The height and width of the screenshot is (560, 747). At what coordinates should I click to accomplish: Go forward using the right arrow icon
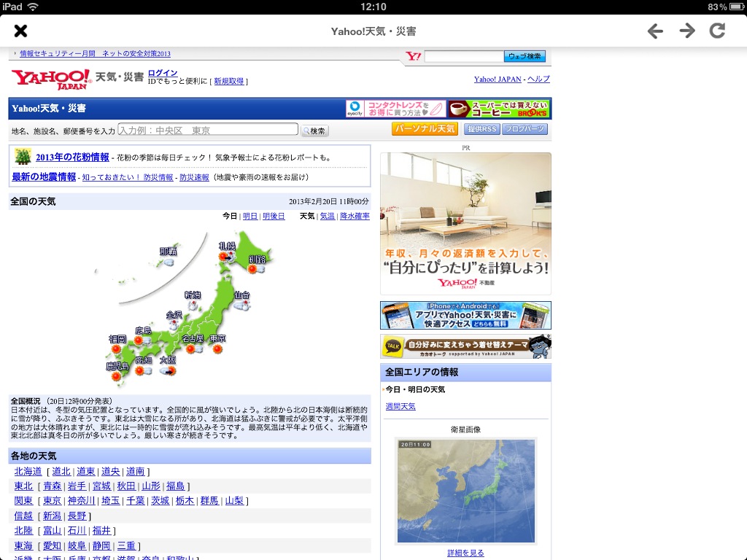click(x=687, y=31)
